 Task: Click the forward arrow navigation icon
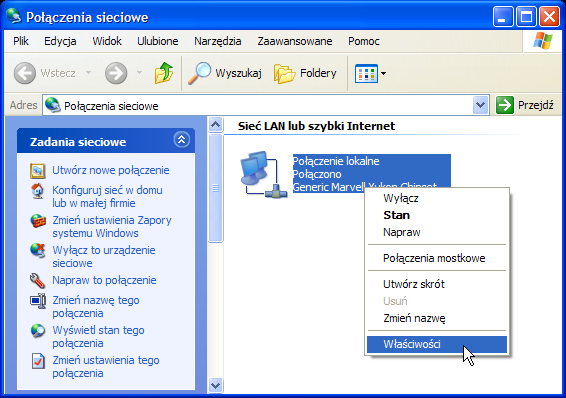pos(116,73)
